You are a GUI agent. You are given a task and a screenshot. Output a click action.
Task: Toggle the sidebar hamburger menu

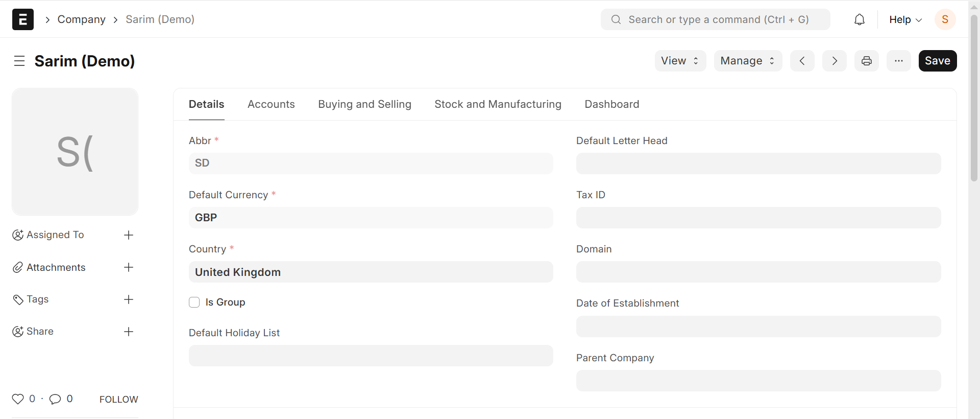pyautogui.click(x=19, y=61)
